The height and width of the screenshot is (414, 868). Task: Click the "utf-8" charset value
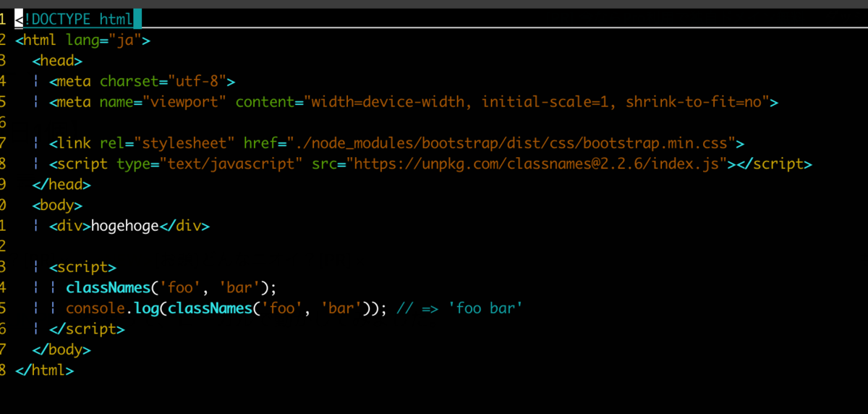click(x=197, y=81)
